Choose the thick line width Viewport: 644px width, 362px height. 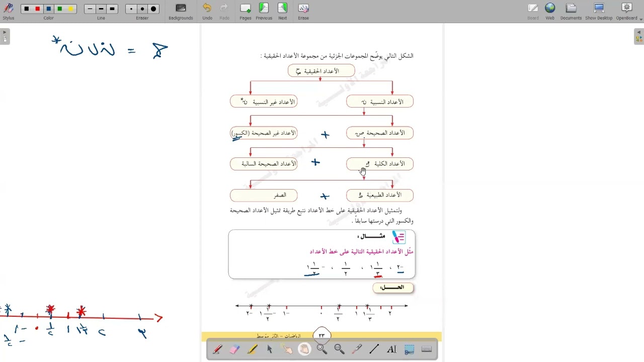[112, 9]
